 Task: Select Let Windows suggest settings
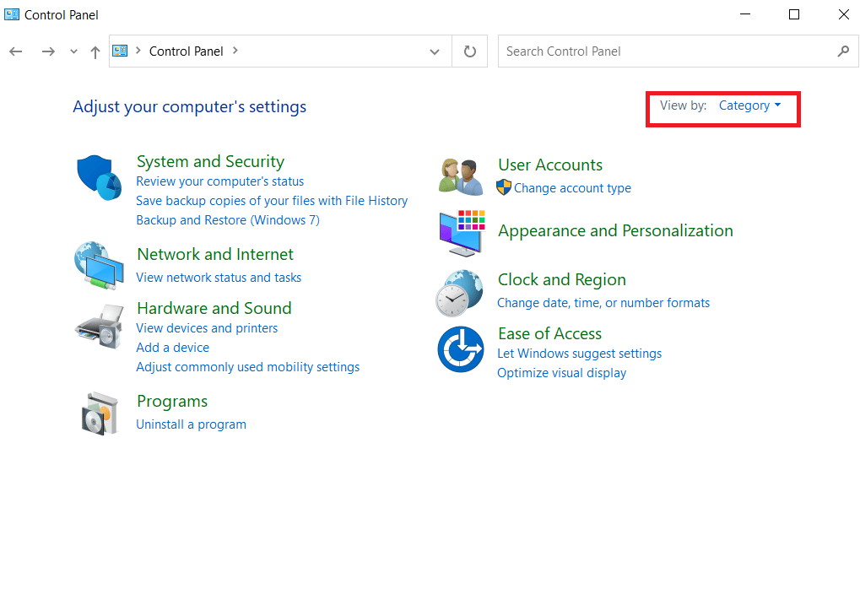(x=579, y=354)
